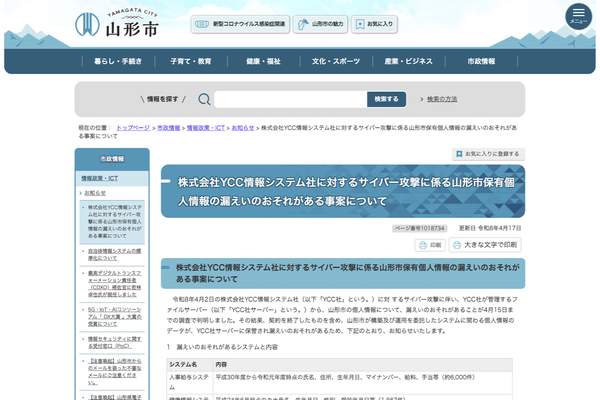This screenshot has width=600, height=400.
Task: Open 健康・福祉 navigation menu
Action: (264, 61)
